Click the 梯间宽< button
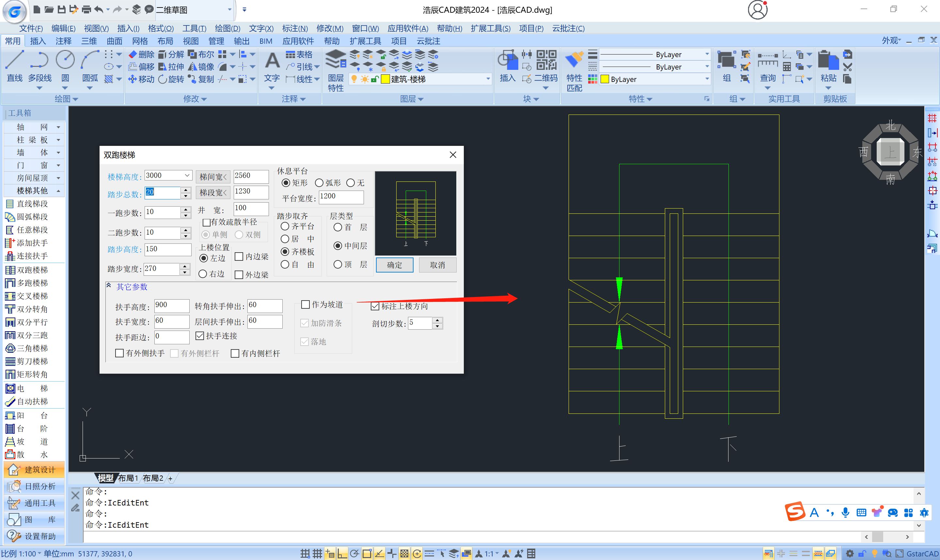This screenshot has width=940, height=560. click(213, 177)
